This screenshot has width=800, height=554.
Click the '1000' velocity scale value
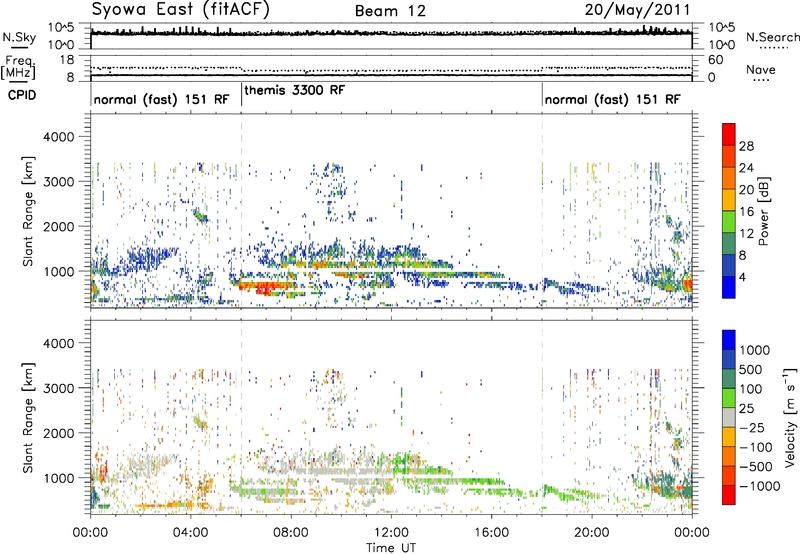(x=755, y=350)
